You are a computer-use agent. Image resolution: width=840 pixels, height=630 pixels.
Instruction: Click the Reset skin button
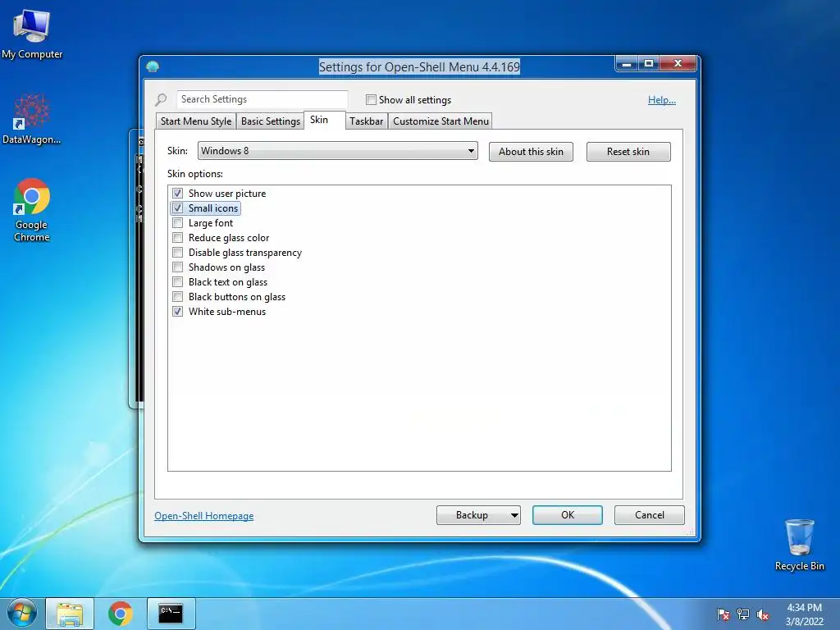pyautogui.click(x=628, y=152)
